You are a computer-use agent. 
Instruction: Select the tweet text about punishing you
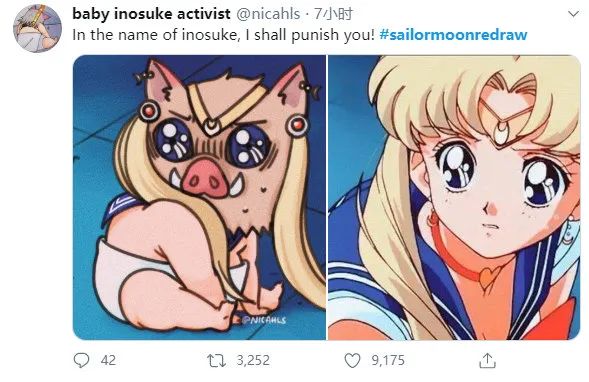pyautogui.click(x=223, y=35)
